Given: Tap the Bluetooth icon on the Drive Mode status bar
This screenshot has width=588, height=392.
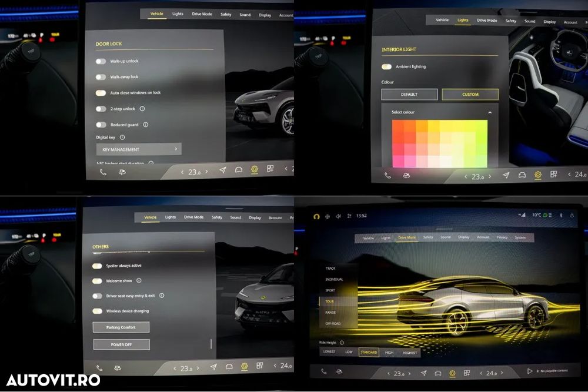Looking at the screenshot, I should pos(561,216).
